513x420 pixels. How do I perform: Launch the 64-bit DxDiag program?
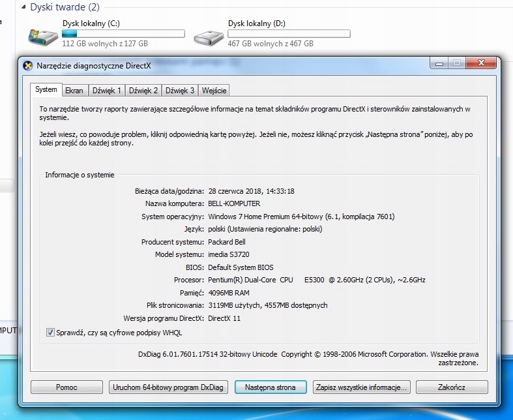tap(168, 387)
